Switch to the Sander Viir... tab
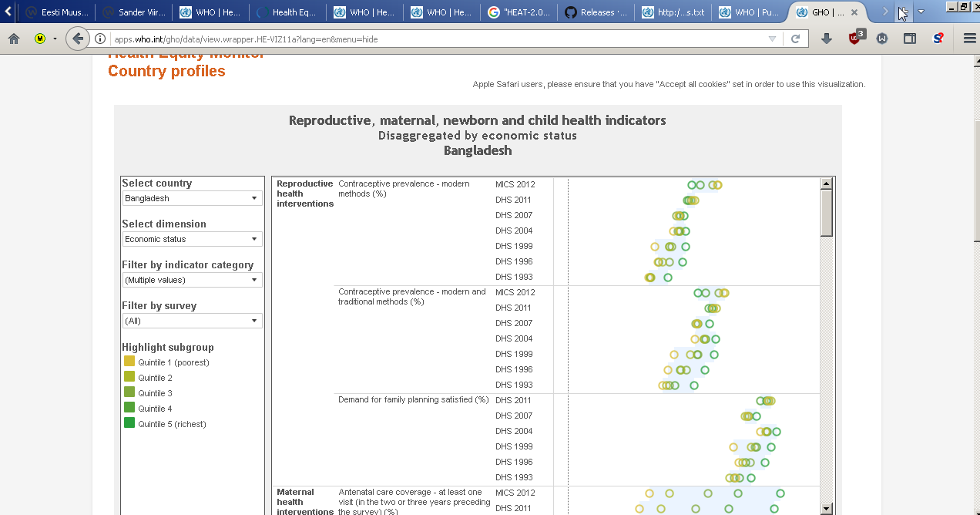 (133, 12)
